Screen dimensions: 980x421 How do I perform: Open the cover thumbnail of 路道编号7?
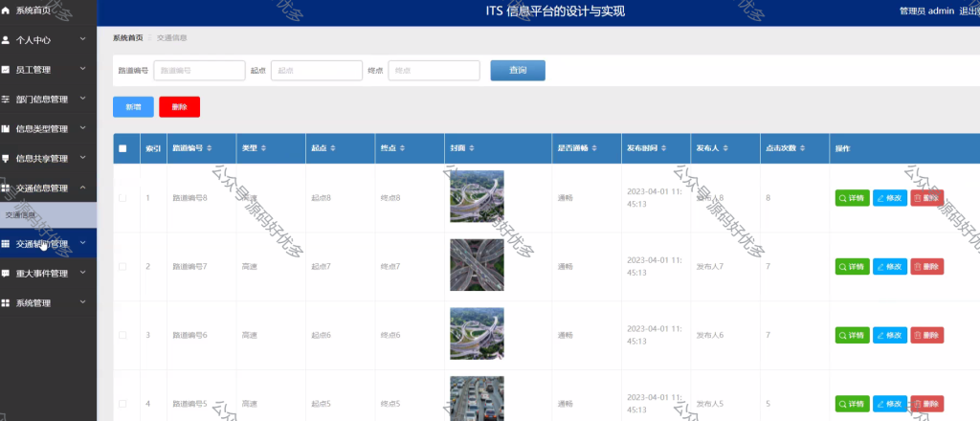point(477,265)
